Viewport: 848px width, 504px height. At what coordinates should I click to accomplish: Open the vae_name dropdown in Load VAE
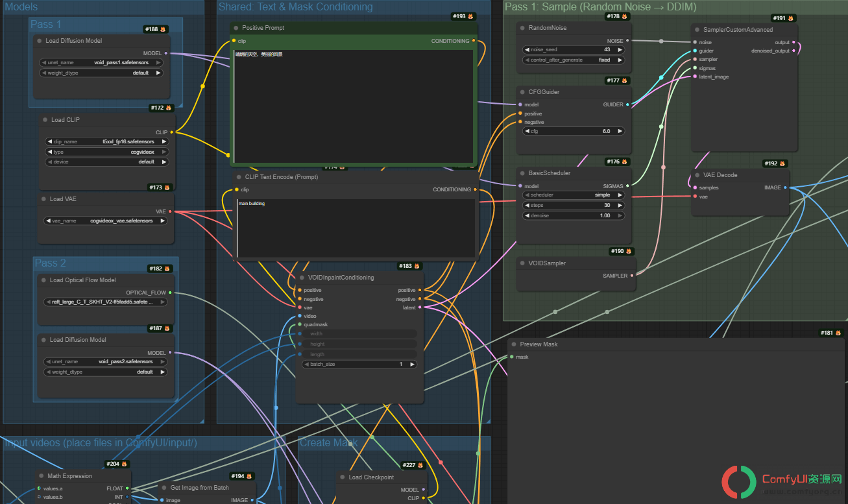[104, 221]
